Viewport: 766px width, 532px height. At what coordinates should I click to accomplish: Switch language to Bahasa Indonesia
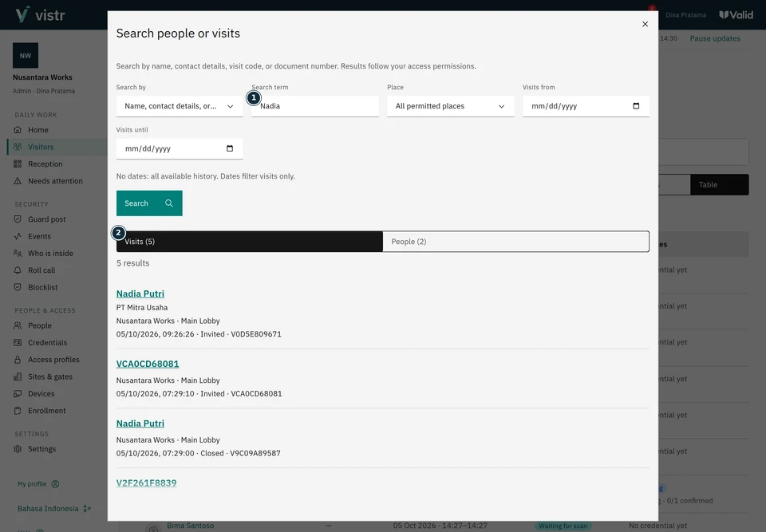click(x=54, y=509)
